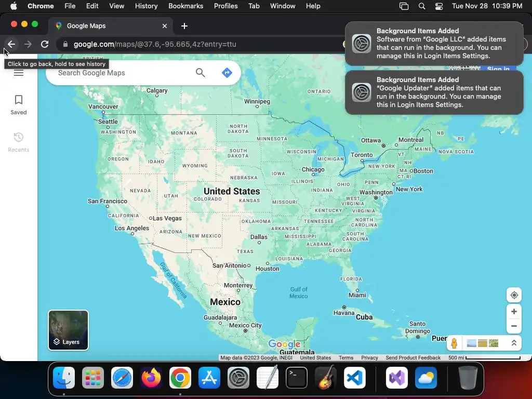Image resolution: width=532 pixels, height=399 pixels.
Task: Open the Window menu
Action: (283, 6)
